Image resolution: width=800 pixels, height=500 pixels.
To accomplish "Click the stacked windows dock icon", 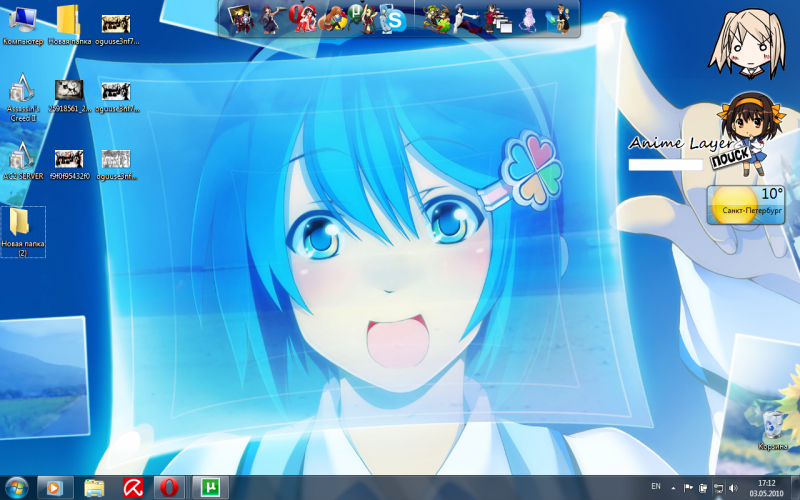I will (499, 19).
